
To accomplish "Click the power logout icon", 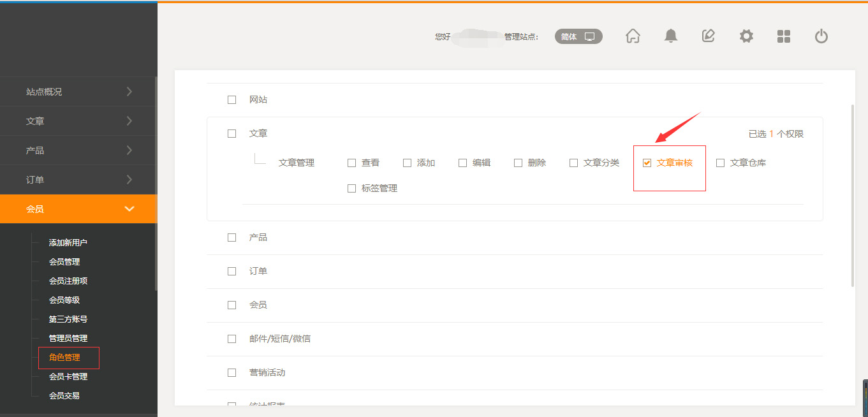I will click(x=821, y=36).
